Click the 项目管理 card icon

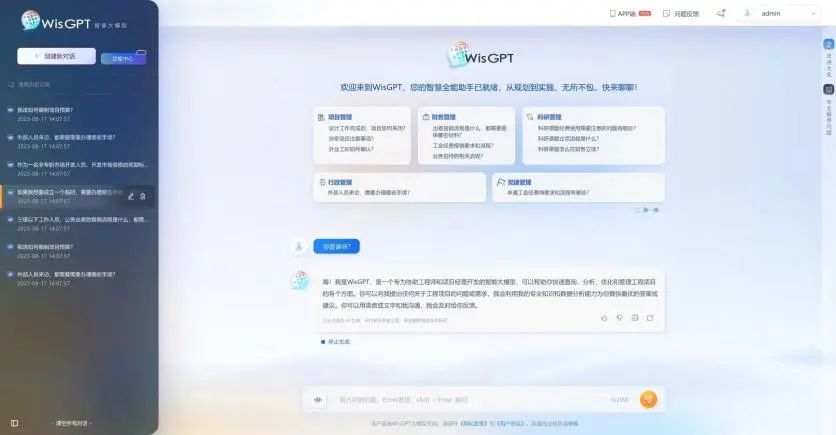[x=321, y=117]
